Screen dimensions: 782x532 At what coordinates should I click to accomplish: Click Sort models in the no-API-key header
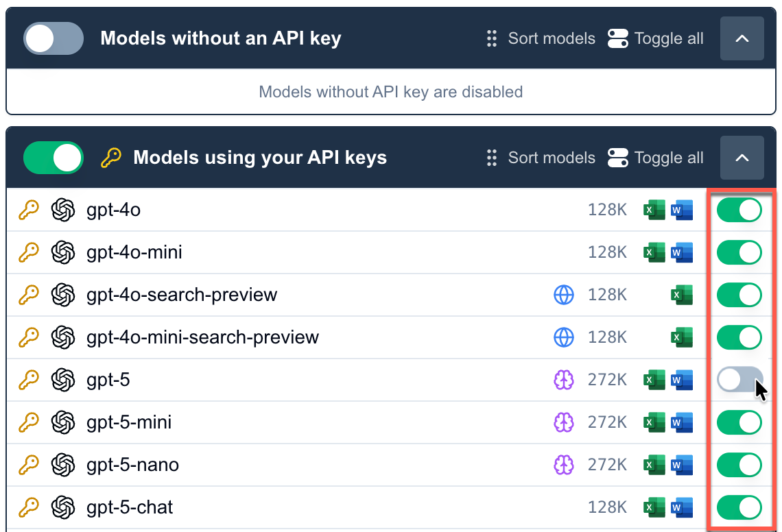[541, 38]
